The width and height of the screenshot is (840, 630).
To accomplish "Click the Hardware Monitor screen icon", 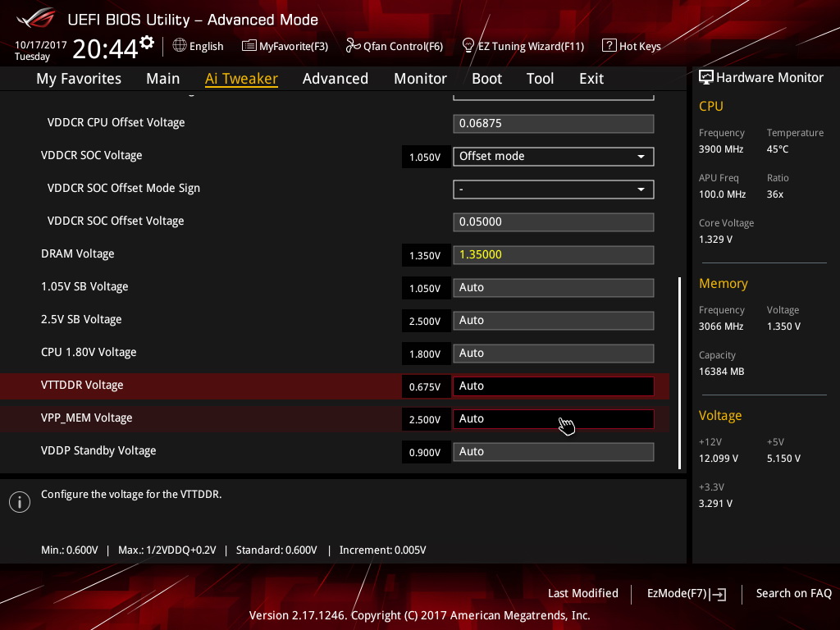I will point(706,77).
